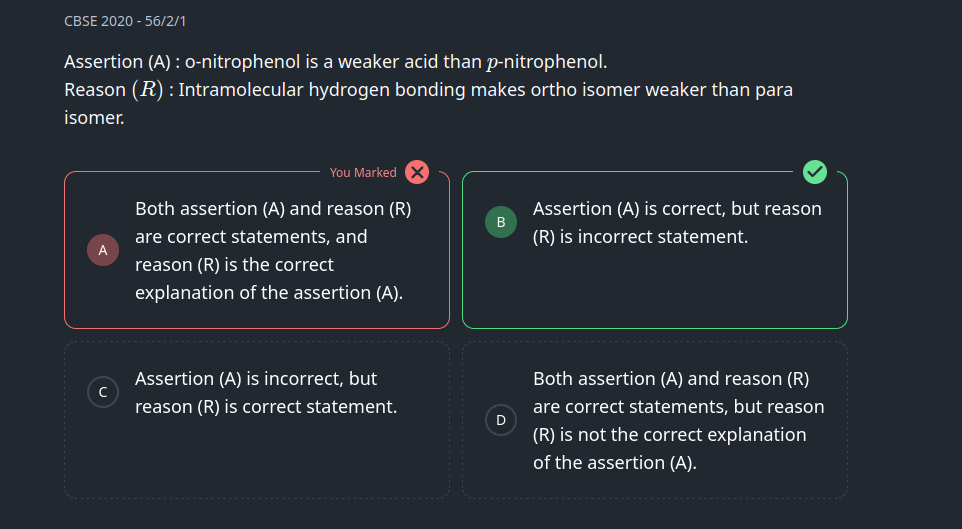The image size is (962, 529).
Task: Click the CBSE 2020 - 56/2/1 tag
Action: tap(125, 21)
